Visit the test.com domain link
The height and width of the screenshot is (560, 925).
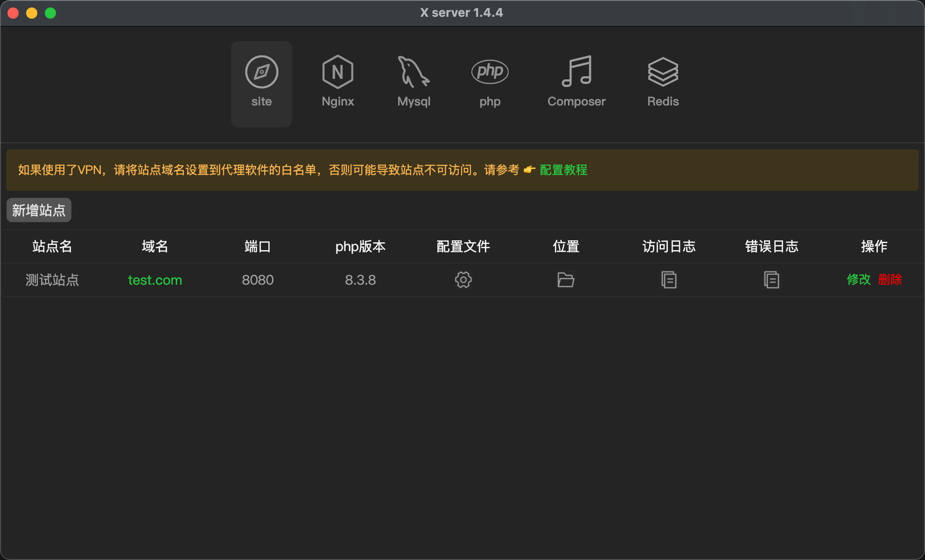155,280
